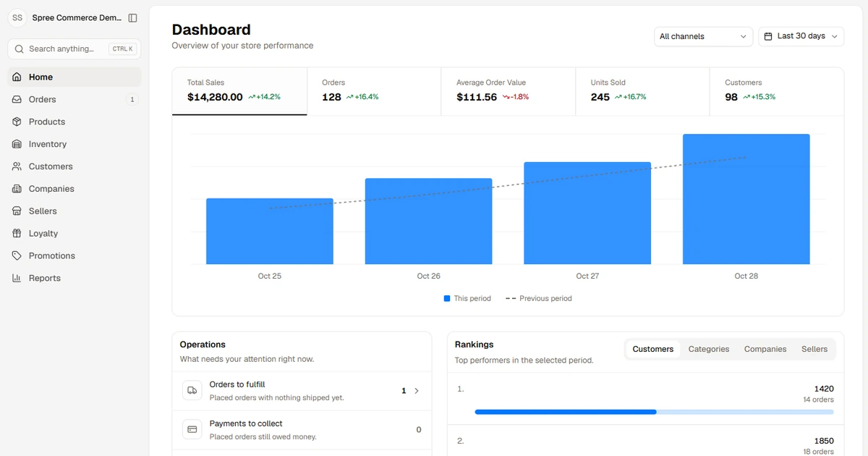Click the calendar icon in the date filter
This screenshot has width=868, height=456.
(768, 36)
